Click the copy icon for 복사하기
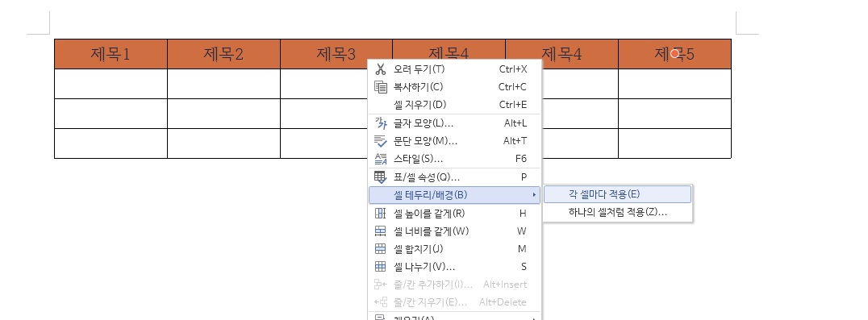 click(380, 87)
